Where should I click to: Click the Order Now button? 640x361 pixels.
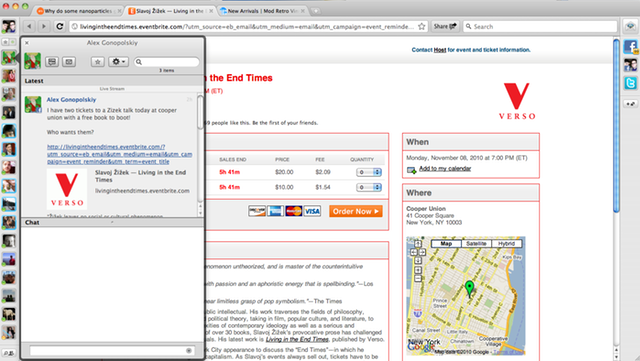[x=356, y=211]
